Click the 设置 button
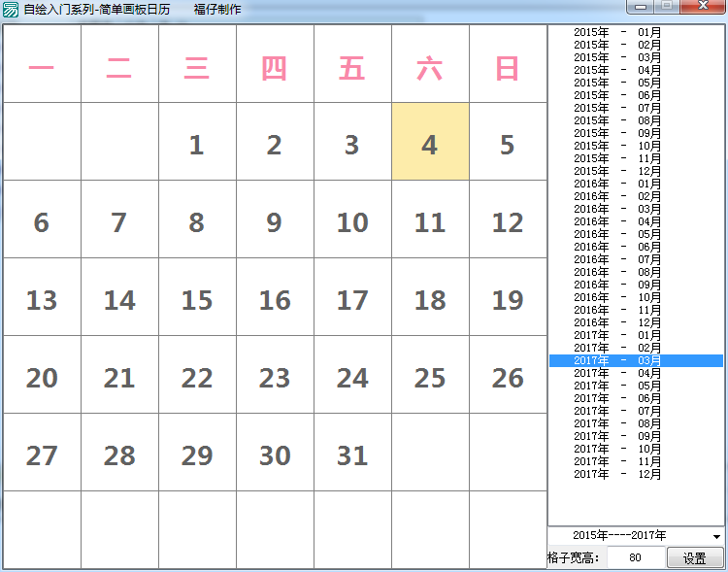The image size is (728, 572). (694, 558)
